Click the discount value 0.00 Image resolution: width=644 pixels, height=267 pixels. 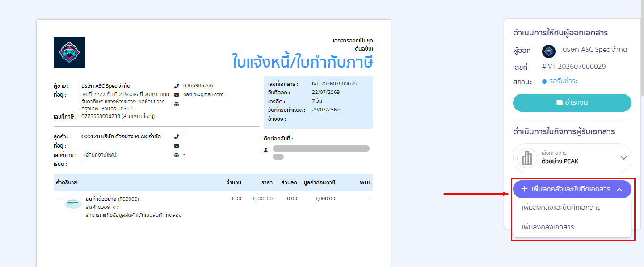(x=292, y=199)
